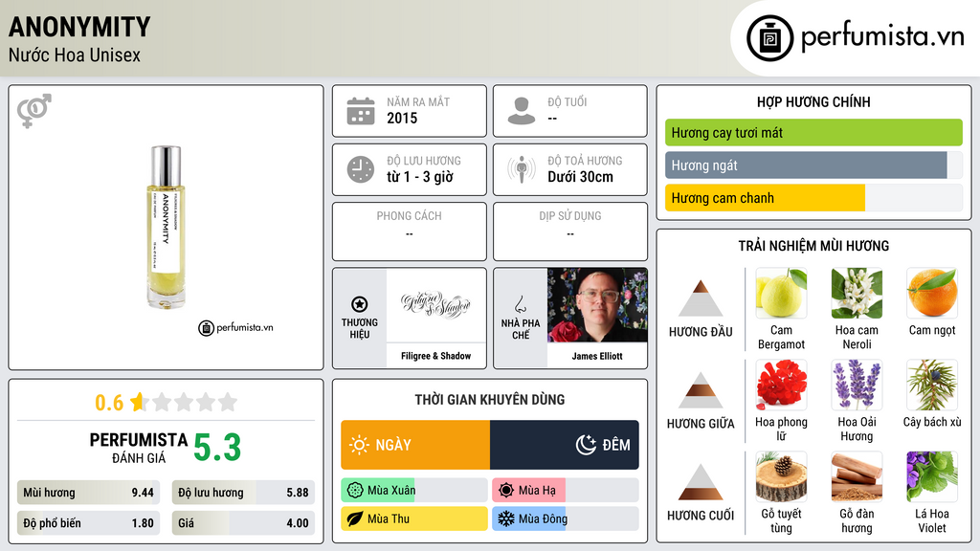
Task: Select the Đêm nighttime bar
Action: click(x=565, y=445)
